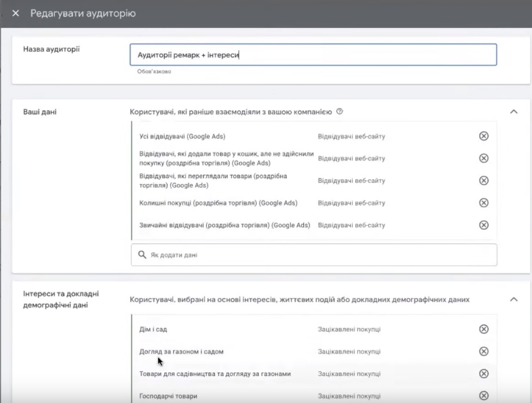This screenshot has height=403, width=532.
Task: Collapse the interests and demographics section
Action: coord(513,299)
